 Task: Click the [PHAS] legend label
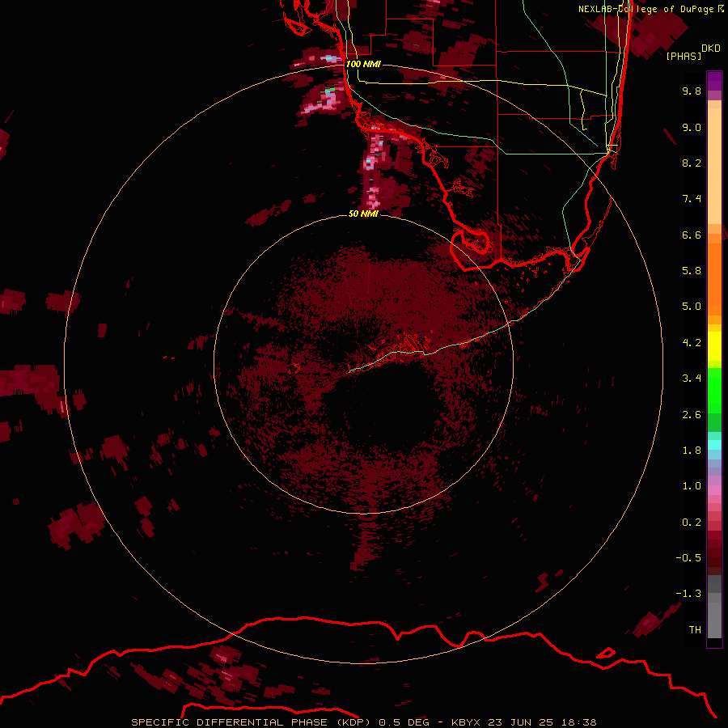[x=684, y=56]
